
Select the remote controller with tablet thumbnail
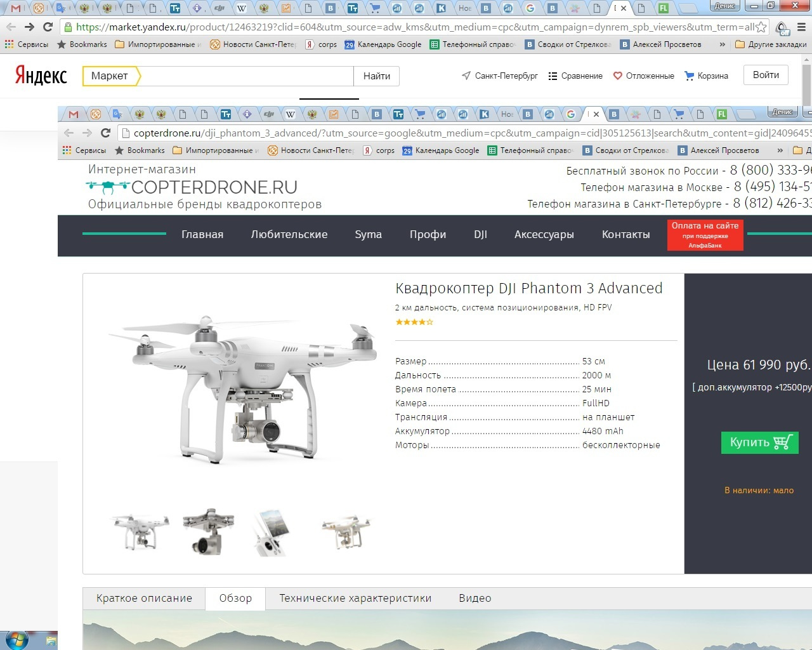(x=272, y=533)
